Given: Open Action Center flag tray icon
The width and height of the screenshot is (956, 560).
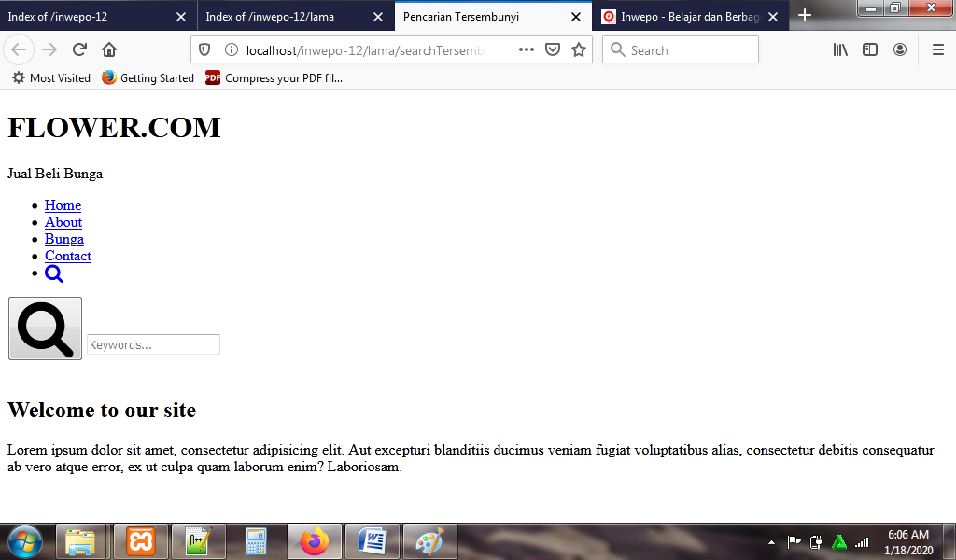Looking at the screenshot, I should [794, 541].
